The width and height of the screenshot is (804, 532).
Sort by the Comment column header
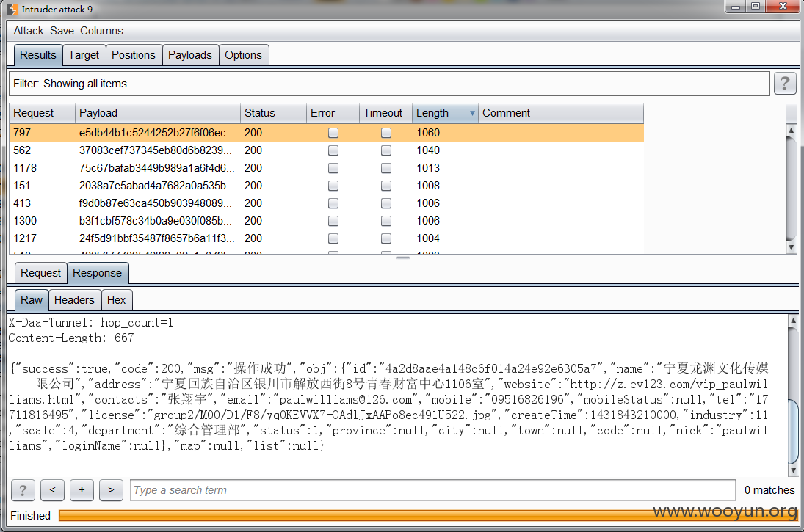click(561, 113)
